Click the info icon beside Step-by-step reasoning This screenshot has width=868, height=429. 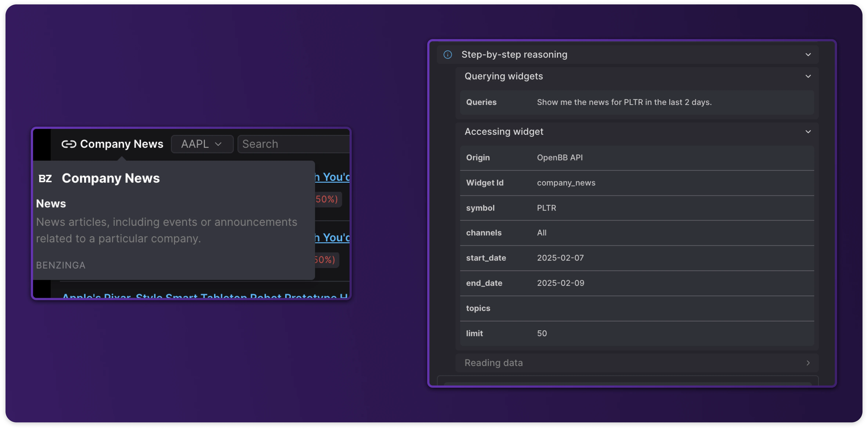[x=447, y=55]
